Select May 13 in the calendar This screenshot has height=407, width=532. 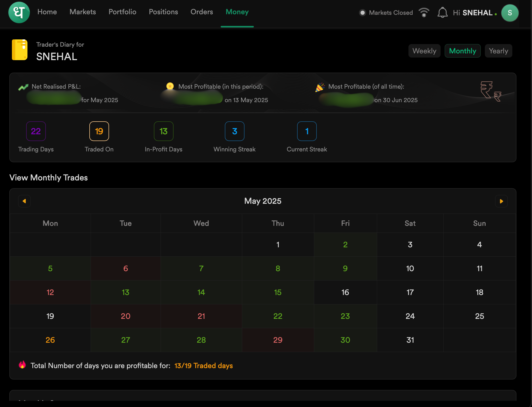coord(125,292)
